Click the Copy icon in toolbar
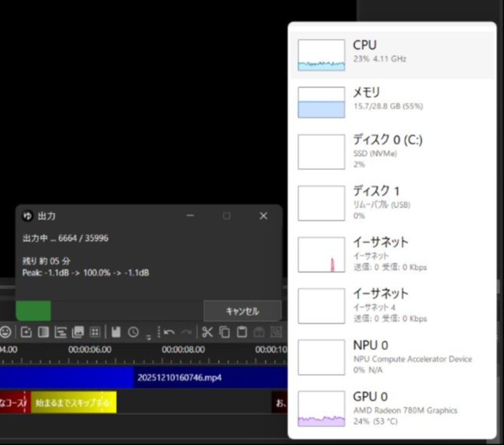 (x=224, y=332)
